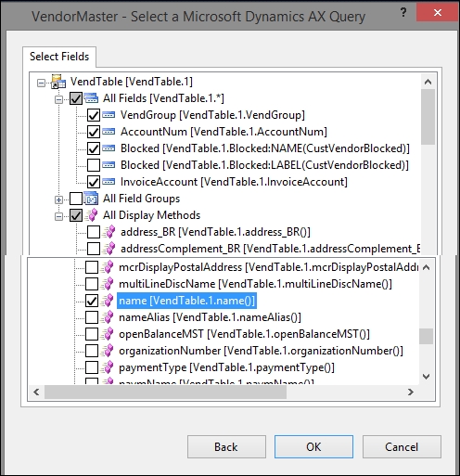Click the address_BR method icon
The height and width of the screenshot is (476, 460).
(109, 232)
